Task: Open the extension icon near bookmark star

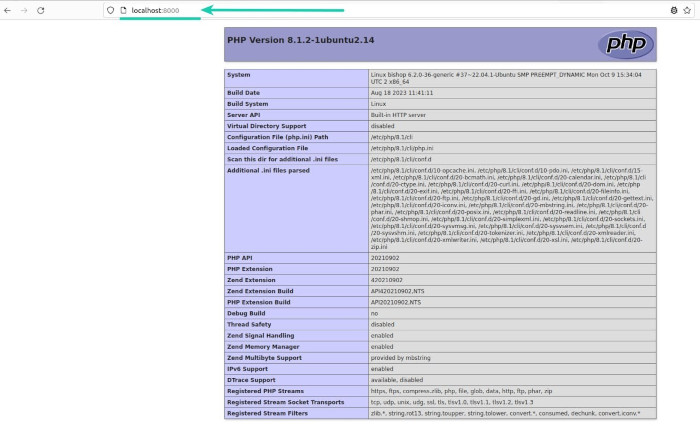Action: (674, 10)
